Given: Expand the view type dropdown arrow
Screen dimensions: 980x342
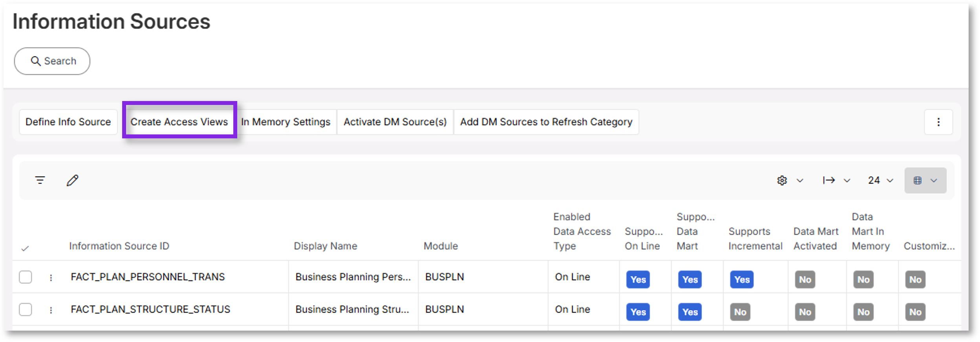Looking at the screenshot, I should point(934,180).
